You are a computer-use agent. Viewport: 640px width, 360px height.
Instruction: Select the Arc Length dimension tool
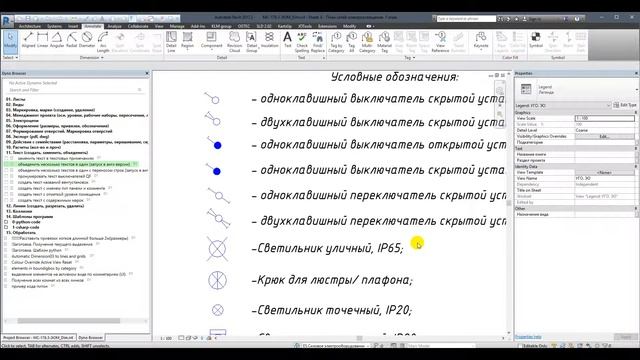click(x=103, y=42)
